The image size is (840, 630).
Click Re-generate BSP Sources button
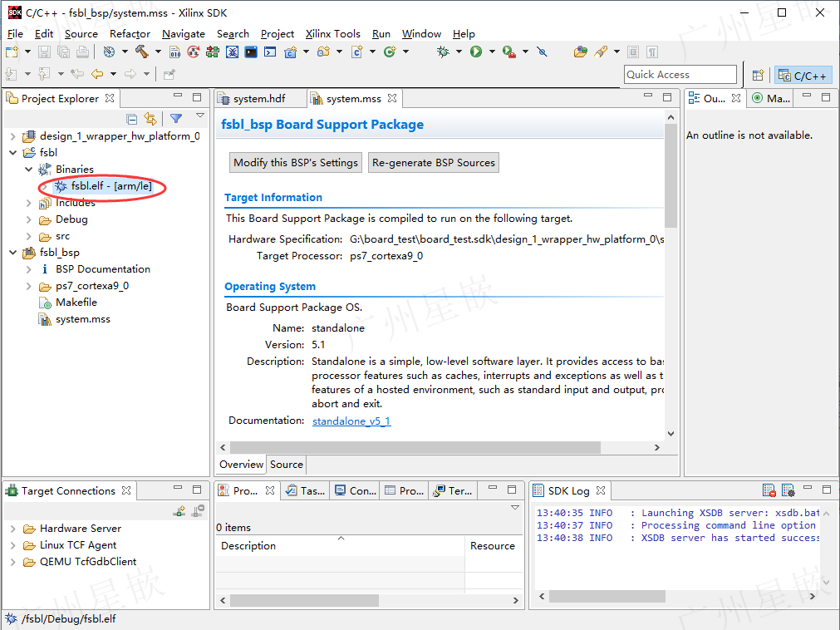pyautogui.click(x=434, y=163)
